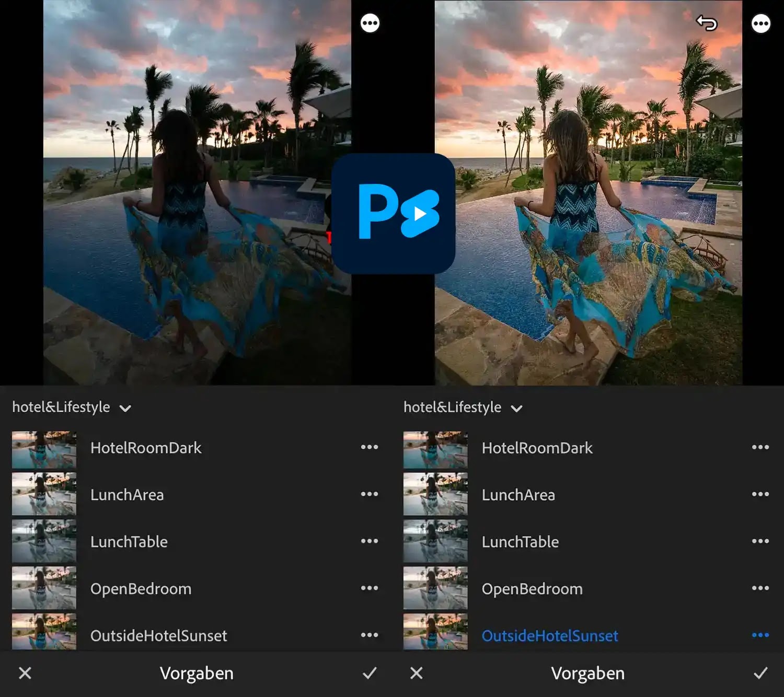Image resolution: width=784 pixels, height=697 pixels.
Task: Open options for HotelRoomDark in right panel
Action: click(x=760, y=447)
